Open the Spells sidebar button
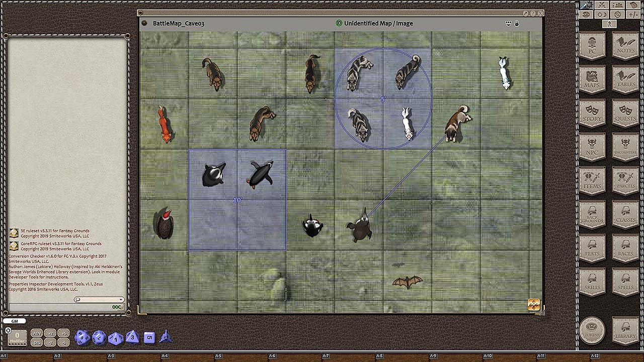Viewport: 644px width, 362px height. tap(625, 282)
